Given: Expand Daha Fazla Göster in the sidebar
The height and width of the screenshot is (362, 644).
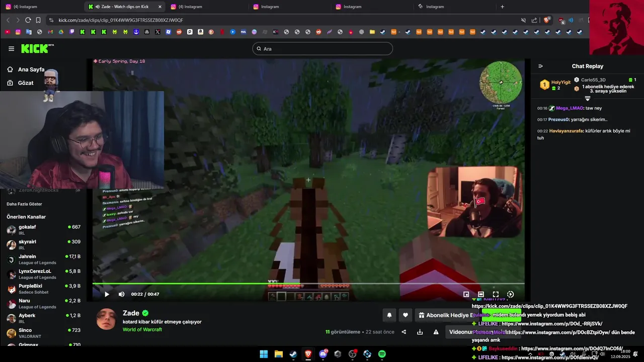Looking at the screenshot, I should coord(24,204).
